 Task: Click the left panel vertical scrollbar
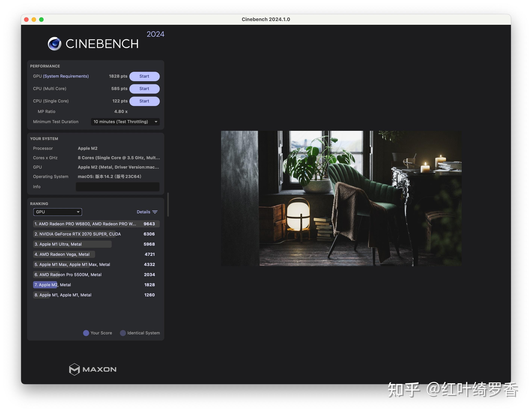(x=168, y=204)
